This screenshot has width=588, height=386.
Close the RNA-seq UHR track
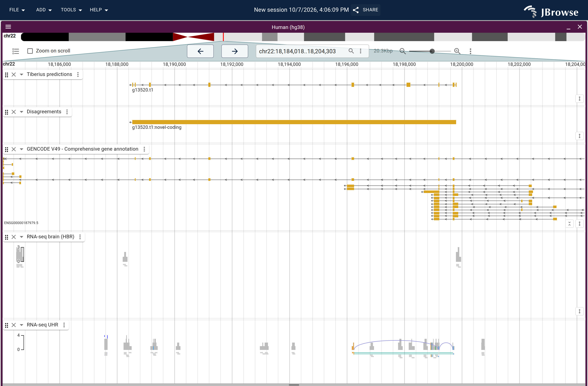click(14, 325)
